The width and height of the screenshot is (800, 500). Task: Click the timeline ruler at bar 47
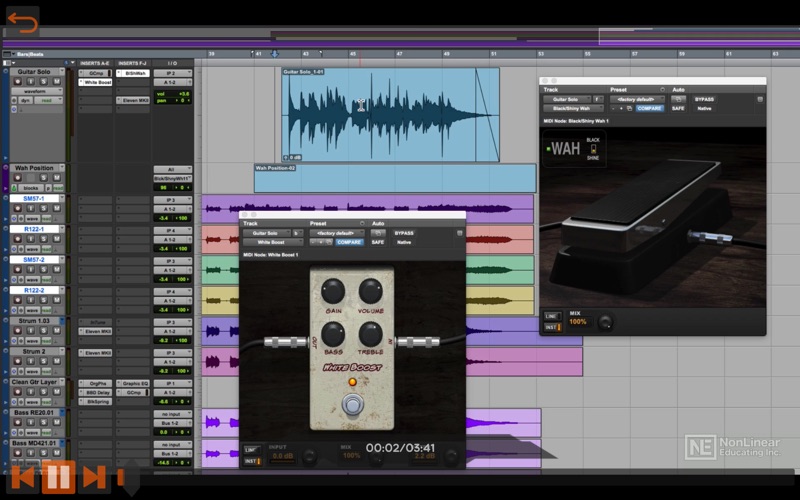coord(399,54)
